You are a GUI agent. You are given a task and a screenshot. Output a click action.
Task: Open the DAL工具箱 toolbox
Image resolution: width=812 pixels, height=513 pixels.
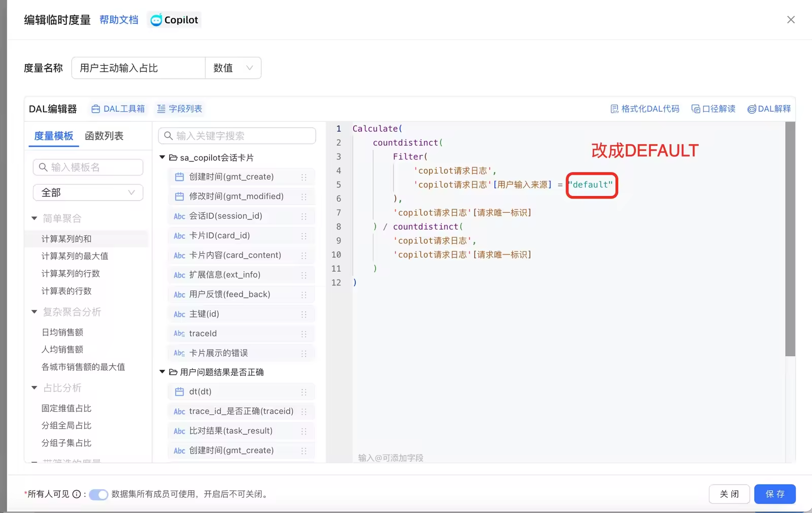pos(118,109)
